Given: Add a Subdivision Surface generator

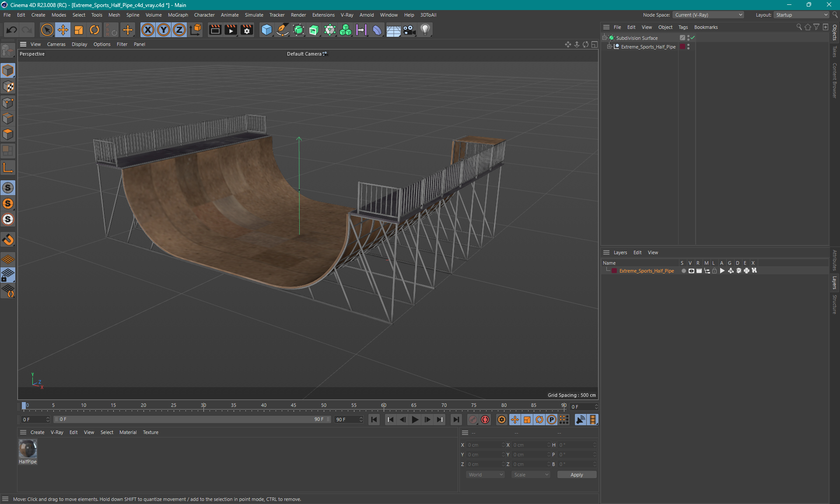Looking at the screenshot, I should [x=298, y=30].
